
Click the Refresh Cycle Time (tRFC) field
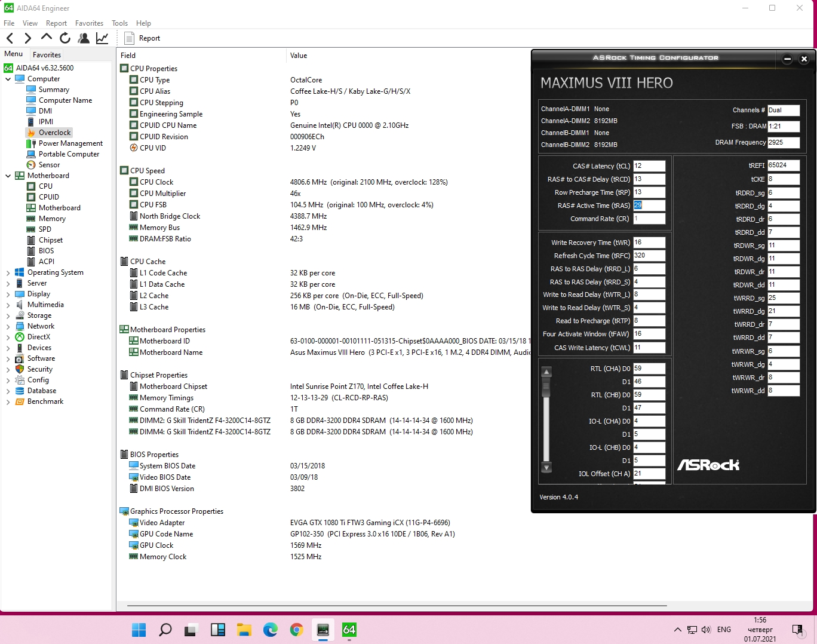point(649,256)
